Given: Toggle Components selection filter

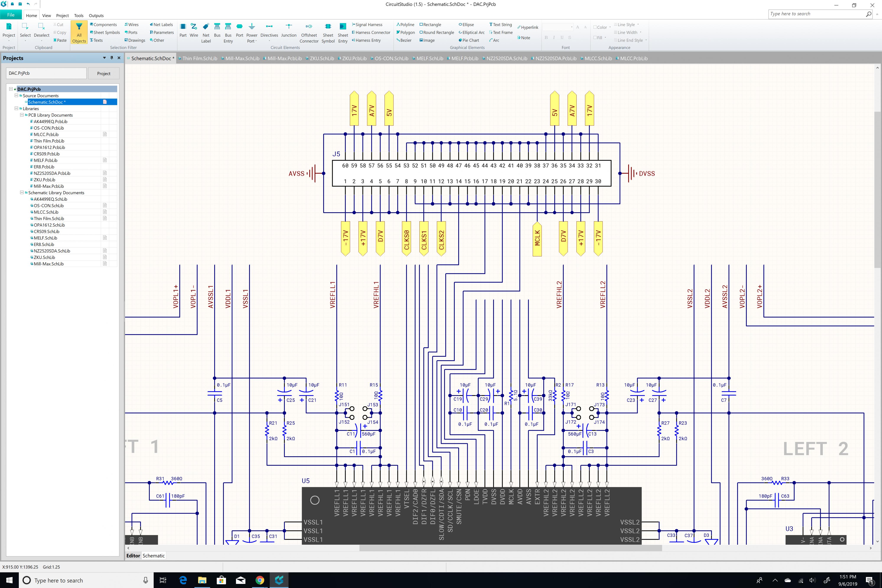Looking at the screenshot, I should pos(103,25).
